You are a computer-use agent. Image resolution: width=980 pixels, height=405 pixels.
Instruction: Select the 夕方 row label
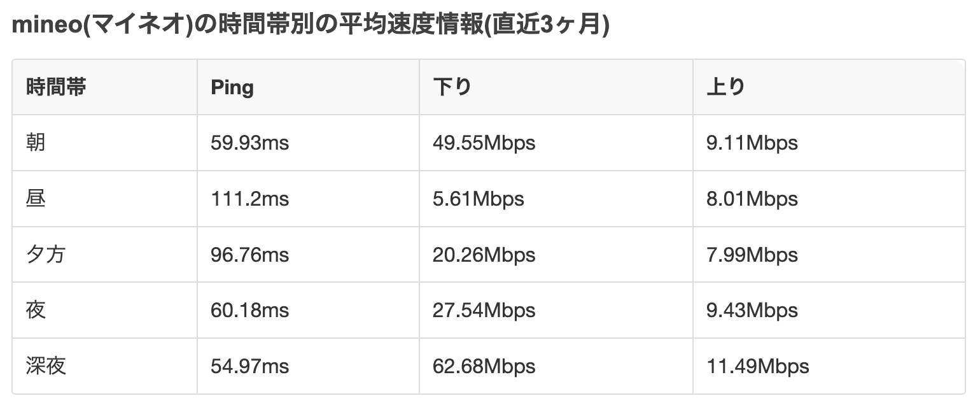point(46,255)
